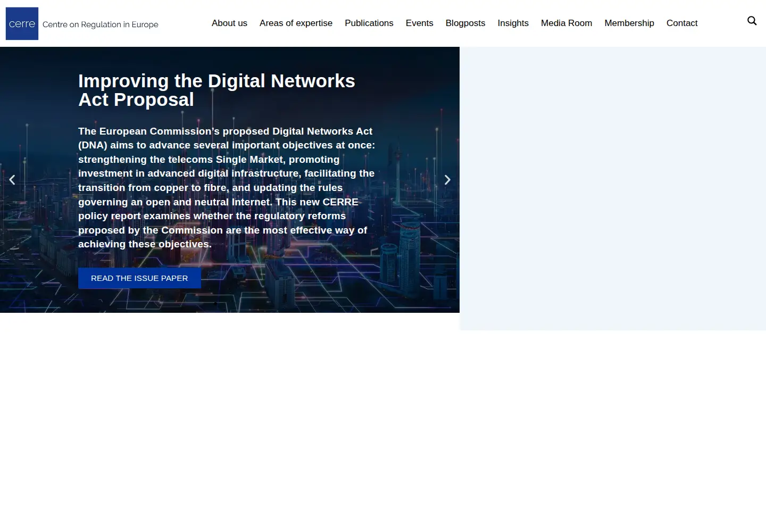Open Areas of expertise menu
The height and width of the screenshot is (532, 766).
tap(296, 23)
